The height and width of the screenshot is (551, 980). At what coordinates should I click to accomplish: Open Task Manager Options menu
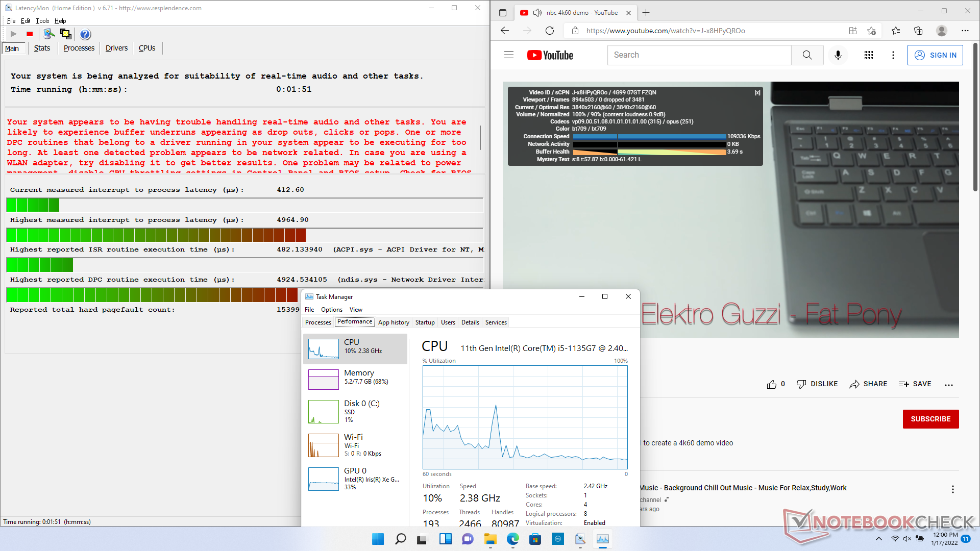click(x=331, y=310)
